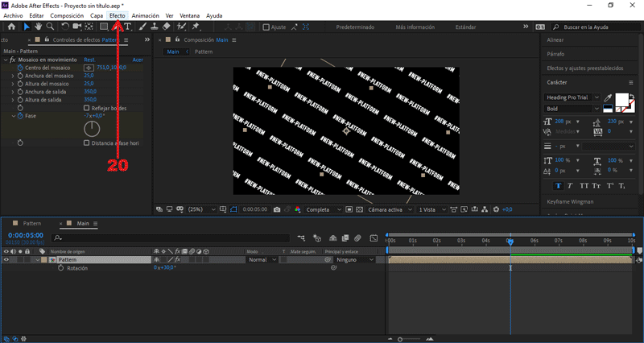
Task: Select the Unified Camera tool
Action: (76, 27)
